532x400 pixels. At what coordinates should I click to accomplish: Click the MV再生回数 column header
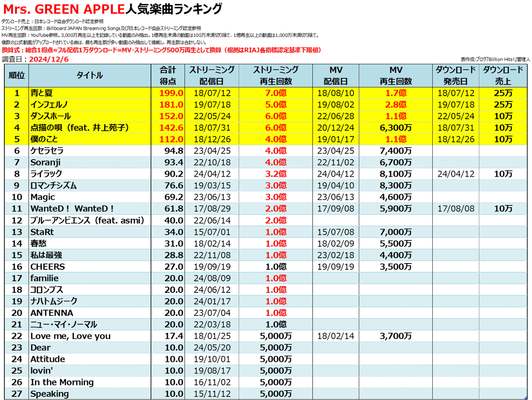click(x=396, y=75)
